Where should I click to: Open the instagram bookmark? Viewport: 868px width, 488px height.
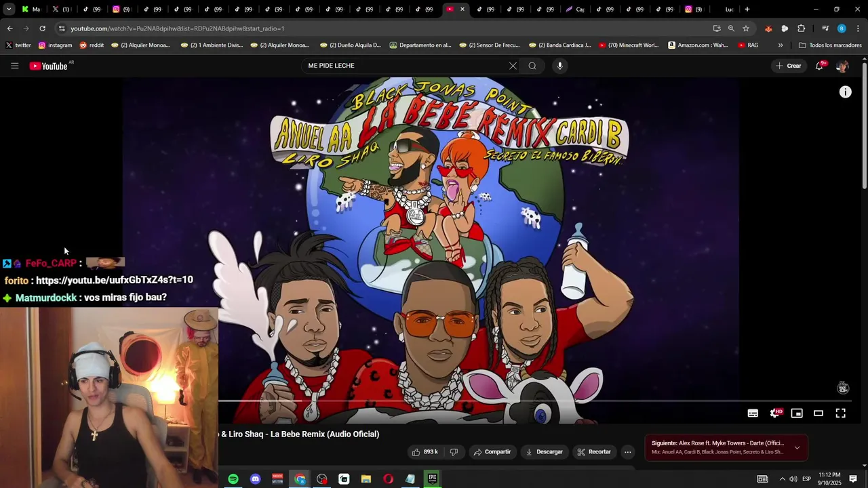[55, 45]
